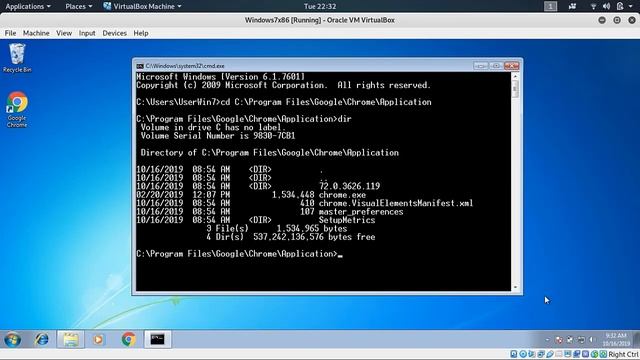Click the VirtualBox CPU status indicator
The image size is (640, 360).
pyautogui.click(x=585, y=354)
